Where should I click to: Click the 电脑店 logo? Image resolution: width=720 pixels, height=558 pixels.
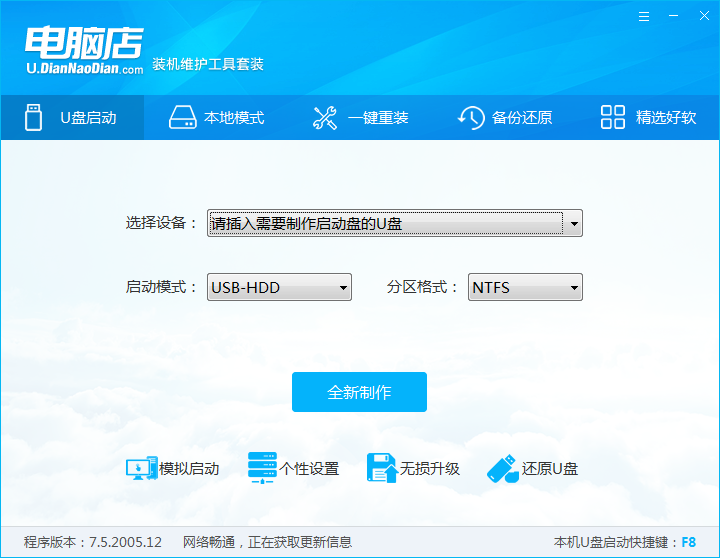(x=84, y=51)
